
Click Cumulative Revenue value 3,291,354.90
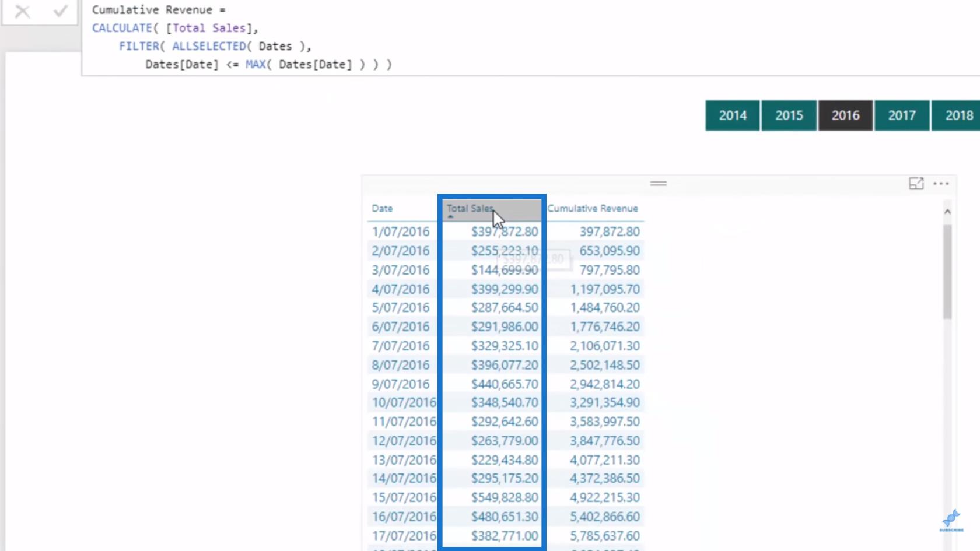point(605,402)
